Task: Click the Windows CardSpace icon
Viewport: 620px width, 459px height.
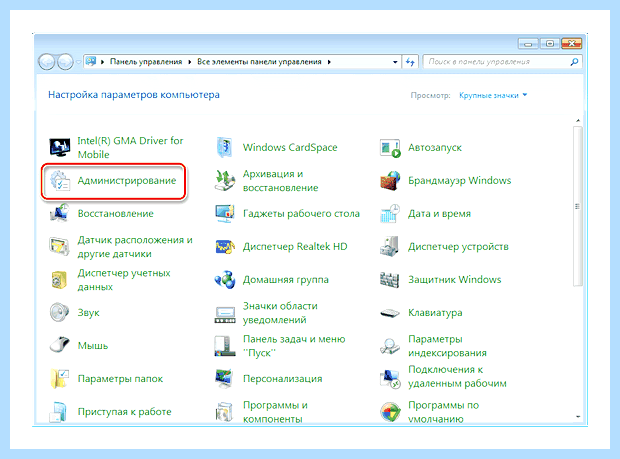Action: (225, 147)
